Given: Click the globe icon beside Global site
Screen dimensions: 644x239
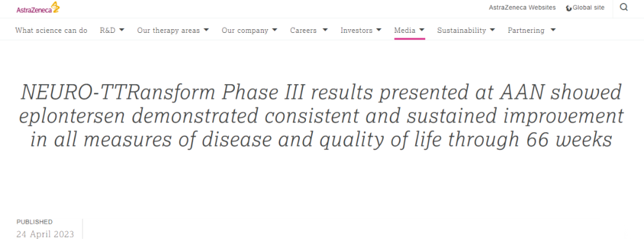Looking at the screenshot, I should (x=569, y=8).
